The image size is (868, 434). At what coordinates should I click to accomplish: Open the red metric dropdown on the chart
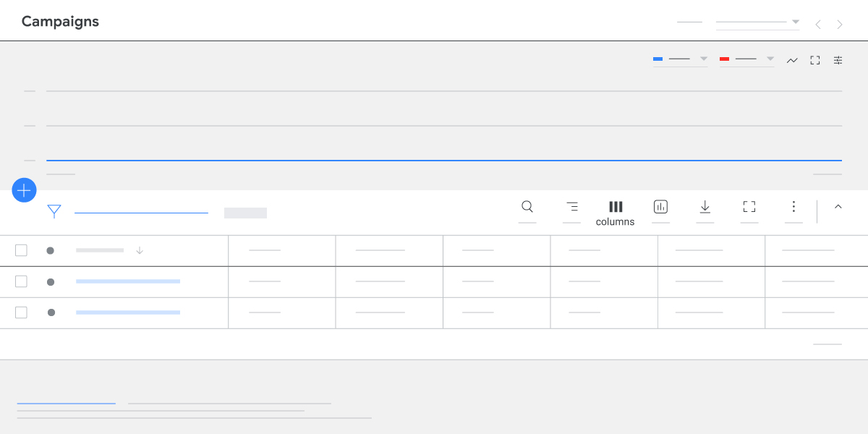click(770, 59)
